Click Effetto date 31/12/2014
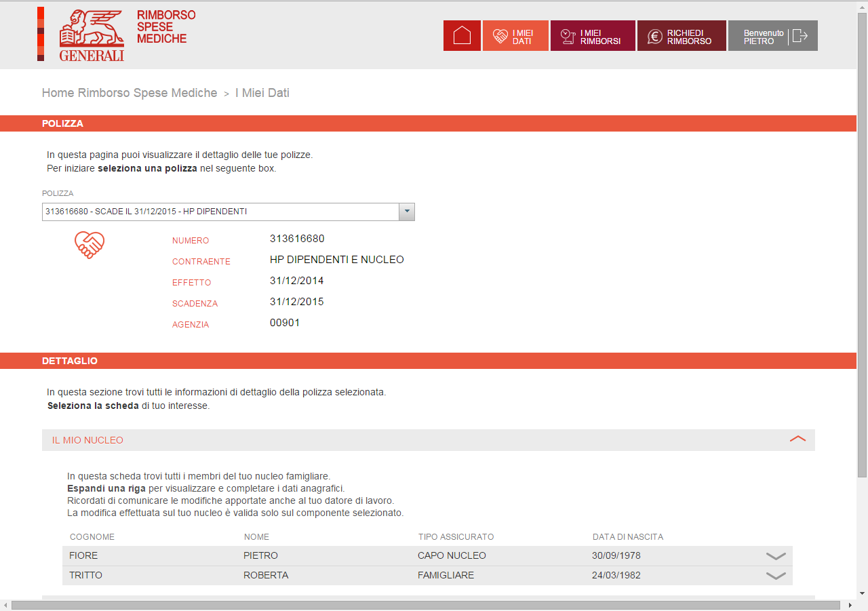The image size is (868, 611). (297, 280)
